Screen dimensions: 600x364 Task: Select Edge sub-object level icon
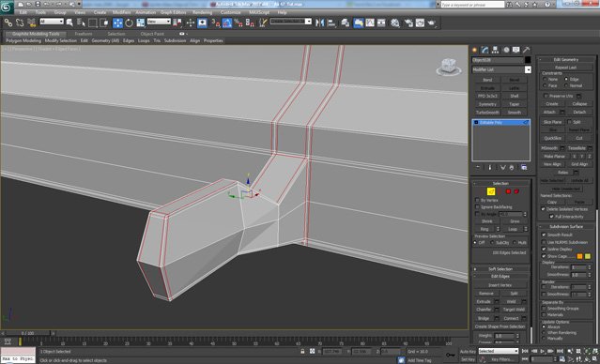point(491,191)
